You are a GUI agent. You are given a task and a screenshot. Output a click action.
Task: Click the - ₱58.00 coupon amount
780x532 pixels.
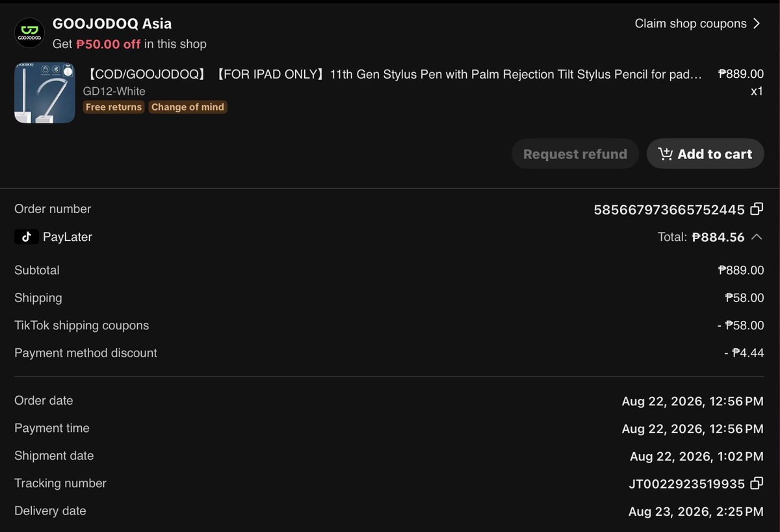pyautogui.click(x=740, y=325)
